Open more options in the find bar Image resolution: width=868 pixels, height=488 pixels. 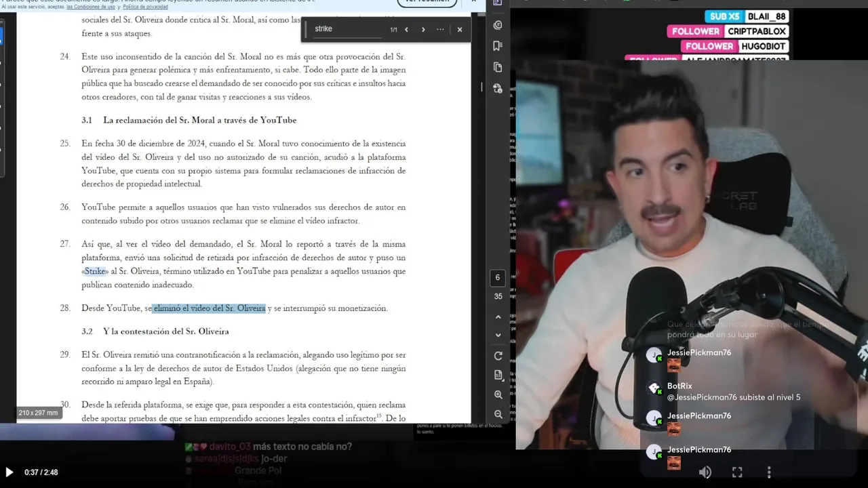pos(440,29)
